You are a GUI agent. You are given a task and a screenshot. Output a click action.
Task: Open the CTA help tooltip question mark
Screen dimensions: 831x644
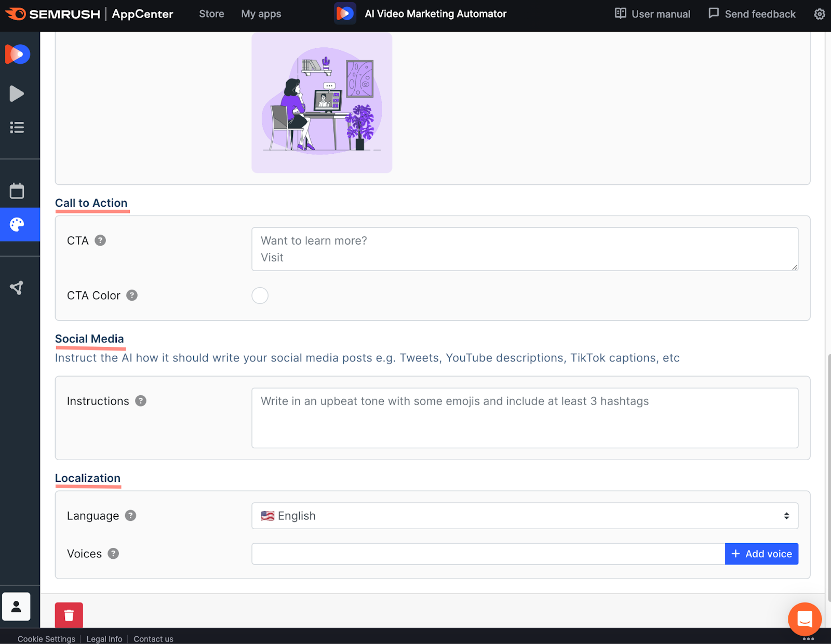[101, 240]
